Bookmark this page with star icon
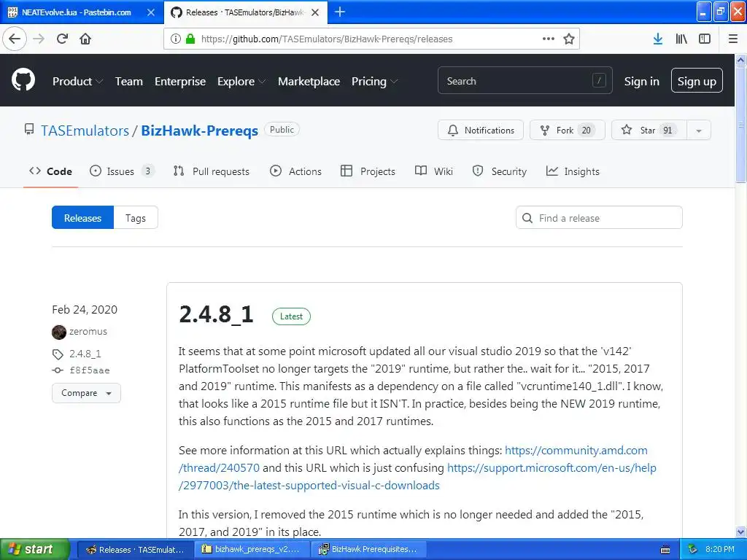 coord(569,39)
